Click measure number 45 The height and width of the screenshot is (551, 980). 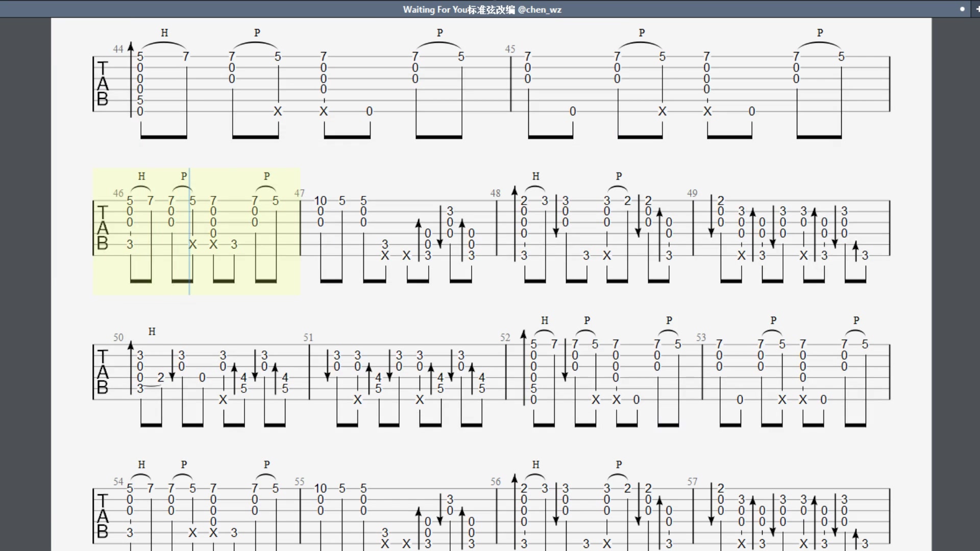click(510, 49)
